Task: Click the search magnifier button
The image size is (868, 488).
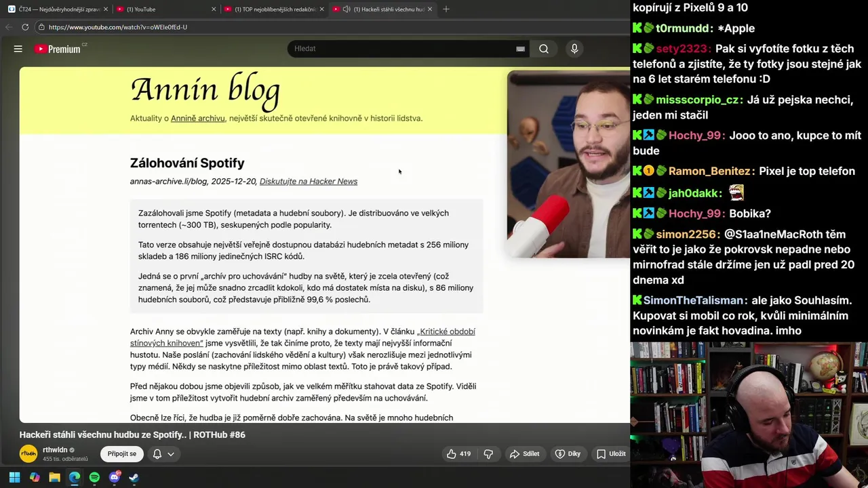Action: [544, 49]
